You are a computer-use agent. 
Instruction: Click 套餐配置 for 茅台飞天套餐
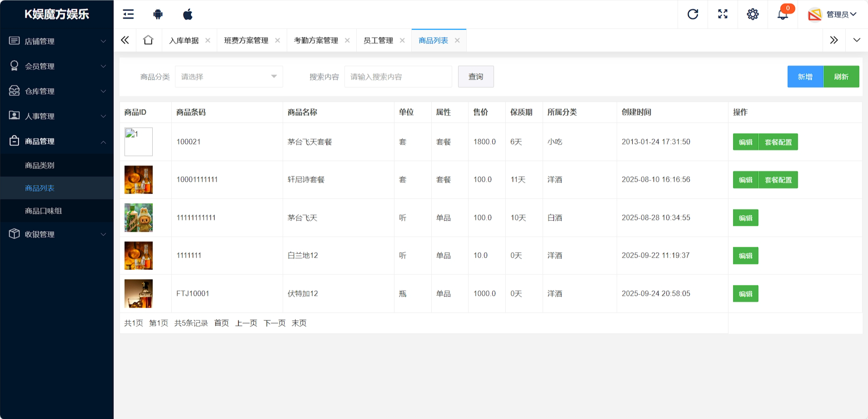pyautogui.click(x=778, y=142)
